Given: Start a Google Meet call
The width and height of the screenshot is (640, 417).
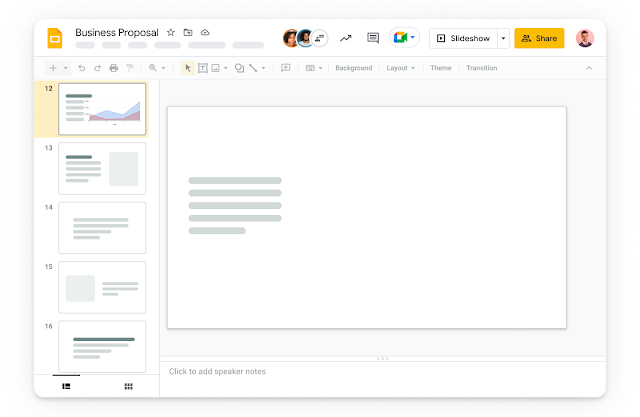Looking at the screenshot, I should (400, 38).
